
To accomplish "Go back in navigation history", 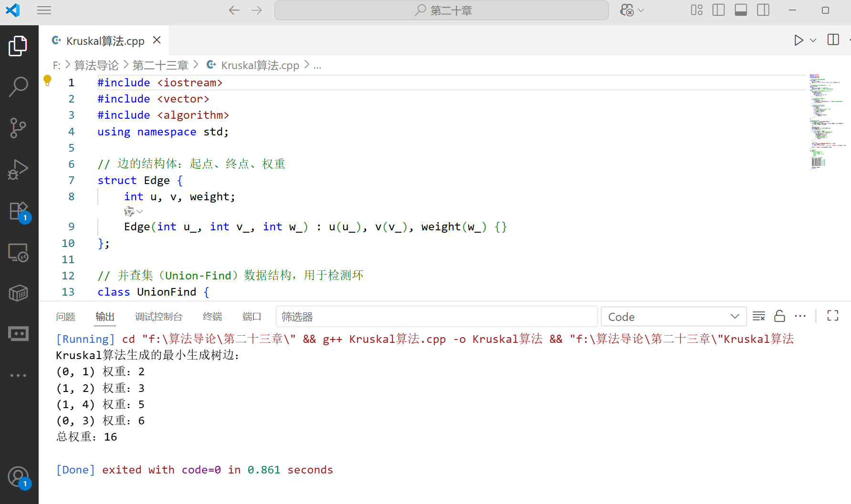I will click(234, 10).
